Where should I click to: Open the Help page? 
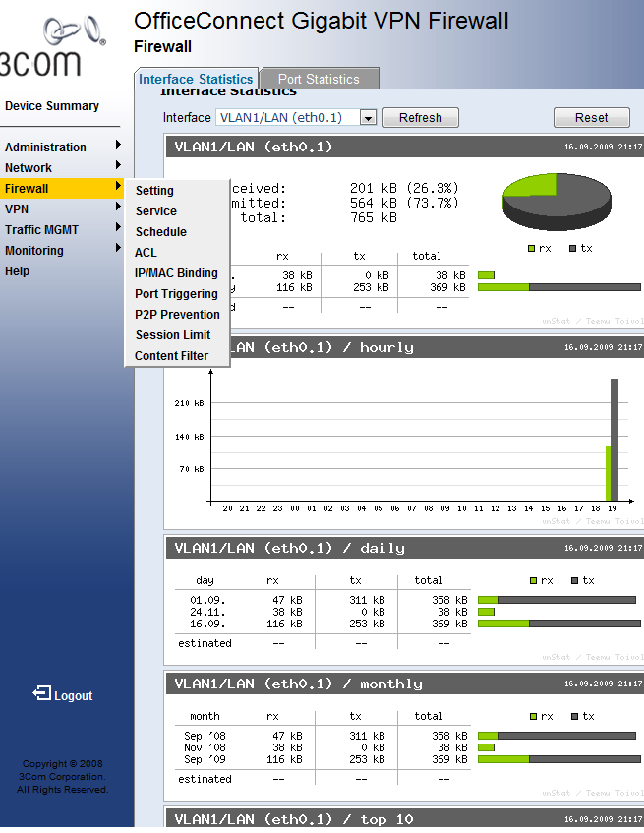17,271
